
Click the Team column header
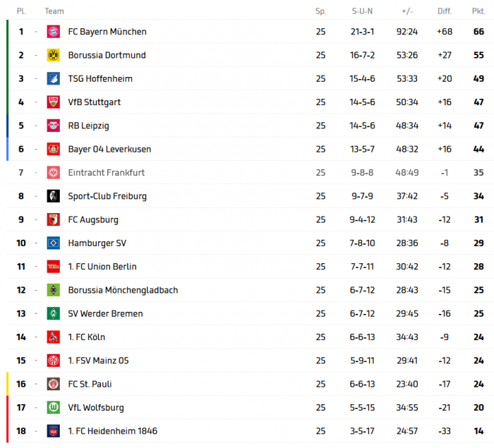point(54,11)
